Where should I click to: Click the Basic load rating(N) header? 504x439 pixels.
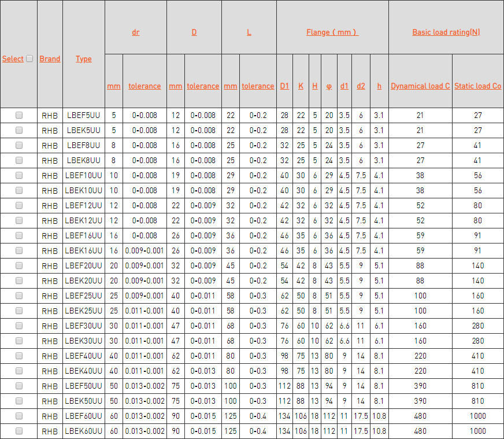point(446,32)
